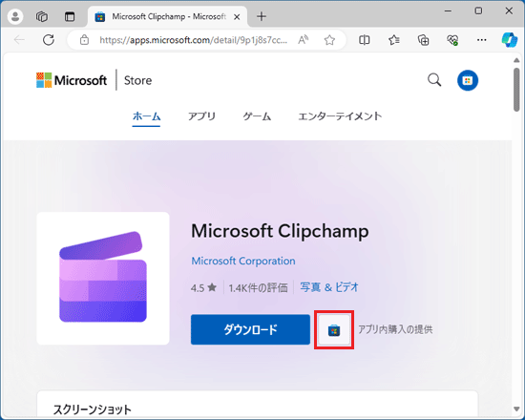
Task: Select the ホーム tab
Action: click(x=146, y=116)
